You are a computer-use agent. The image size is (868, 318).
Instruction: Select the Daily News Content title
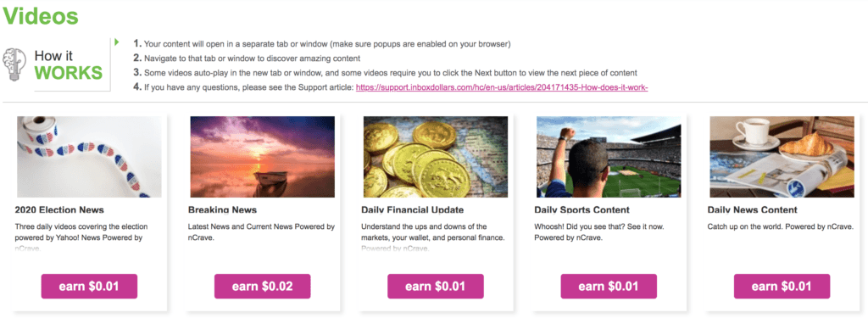pos(753,210)
